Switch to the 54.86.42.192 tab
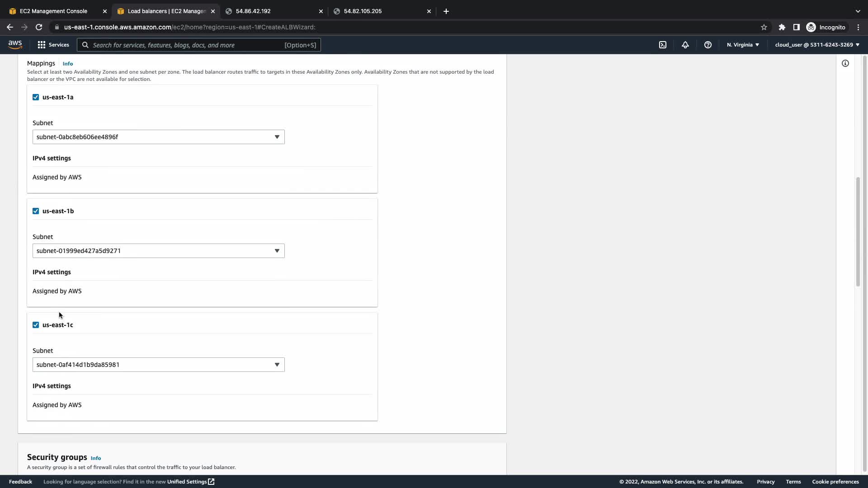 (253, 11)
